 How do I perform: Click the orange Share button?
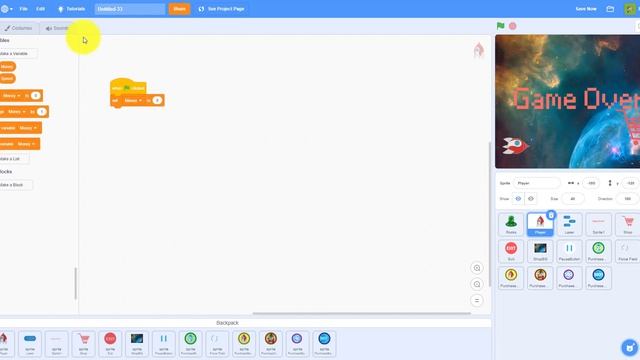(179, 9)
